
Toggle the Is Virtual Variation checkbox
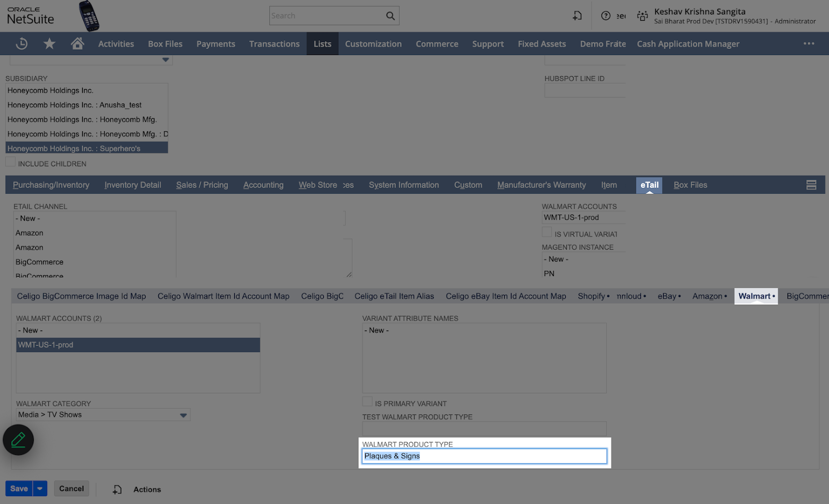click(547, 232)
